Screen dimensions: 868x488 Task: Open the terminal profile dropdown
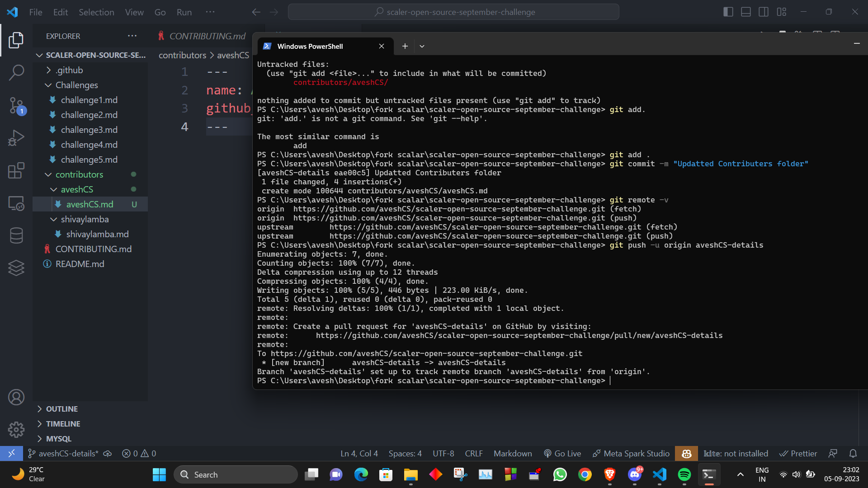[422, 46]
